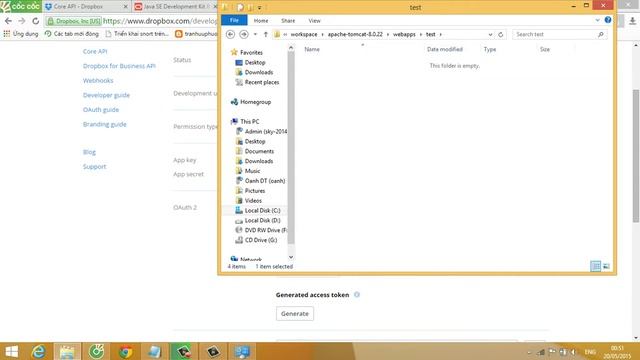Click apache-tomcat-8.0.22 in breadcrumb path

point(355,35)
